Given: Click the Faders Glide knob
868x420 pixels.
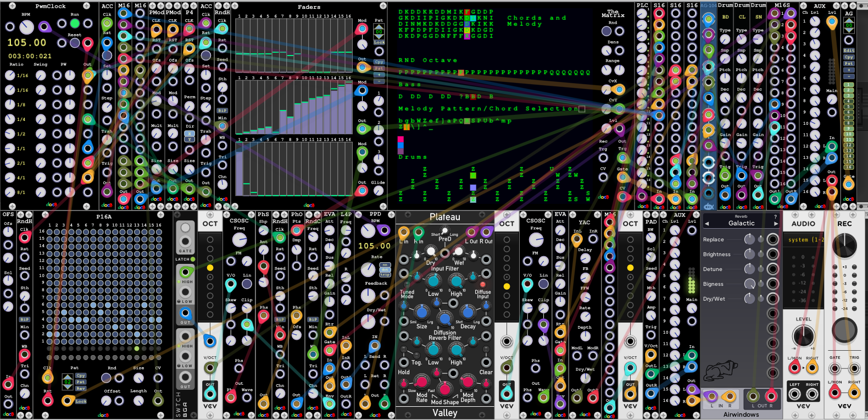Looking at the screenshot, I should [x=379, y=190].
